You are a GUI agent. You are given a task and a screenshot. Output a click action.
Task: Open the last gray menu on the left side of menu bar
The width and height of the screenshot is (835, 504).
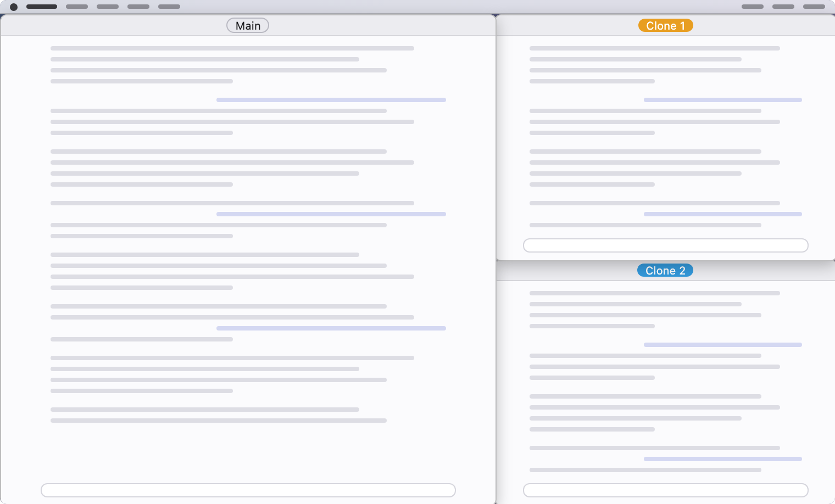tap(169, 7)
